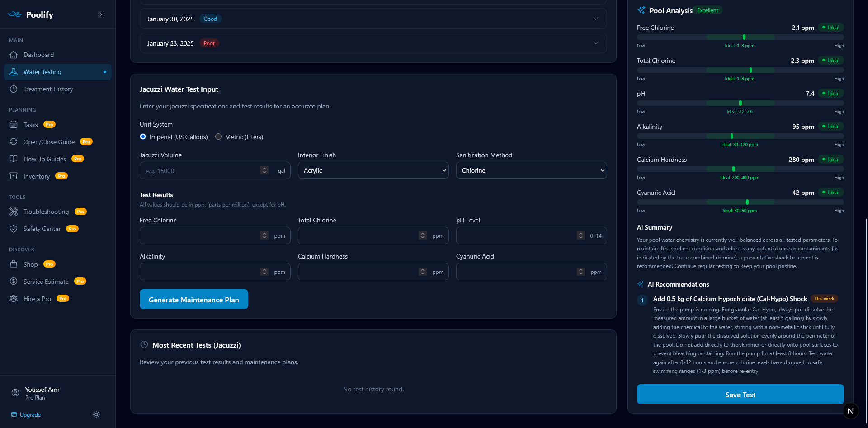Open the Sanitization Method dropdown
Viewport: 868px width, 428px height.
pos(531,170)
